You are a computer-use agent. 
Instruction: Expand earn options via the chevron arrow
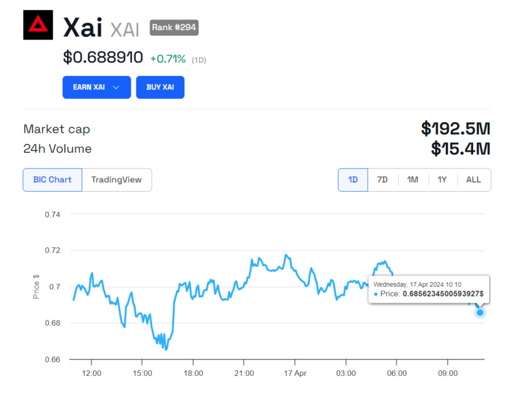click(115, 87)
